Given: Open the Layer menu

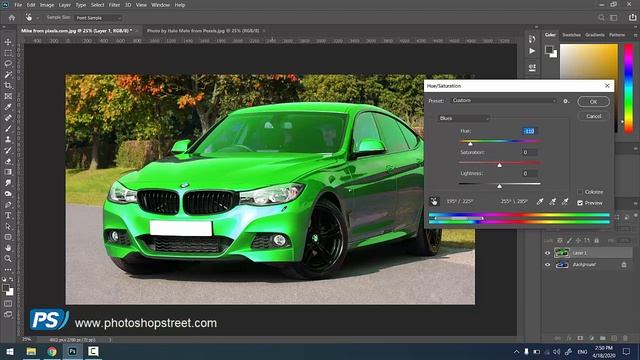Looking at the screenshot, I should pyautogui.click(x=64, y=5).
